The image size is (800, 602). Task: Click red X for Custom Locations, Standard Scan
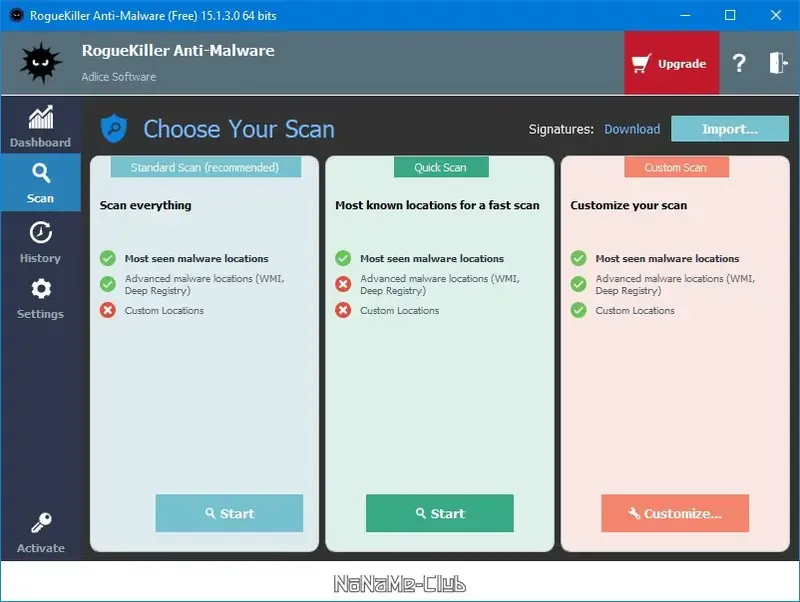point(108,310)
